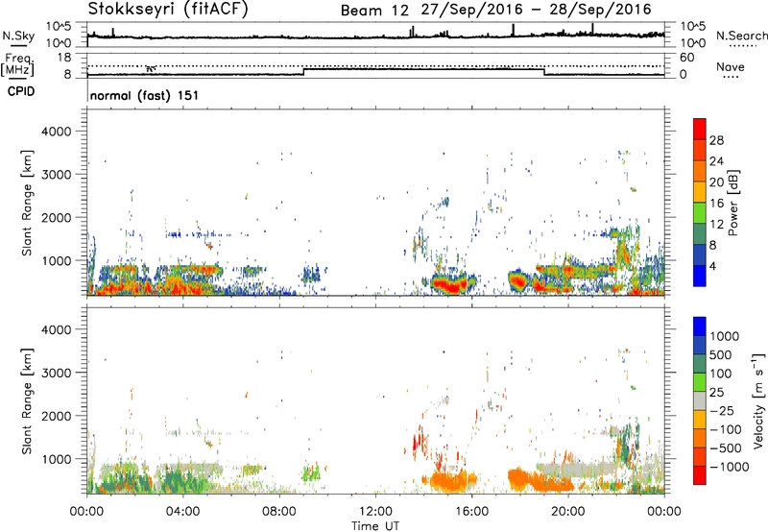
Task: Click Slant Range label of velocity panel
Action: point(27,400)
